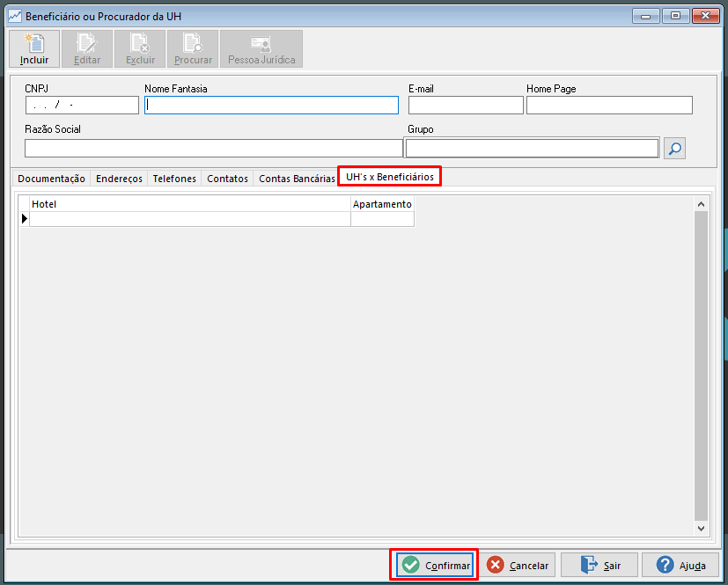Focus the Razão Social field

[214, 149]
